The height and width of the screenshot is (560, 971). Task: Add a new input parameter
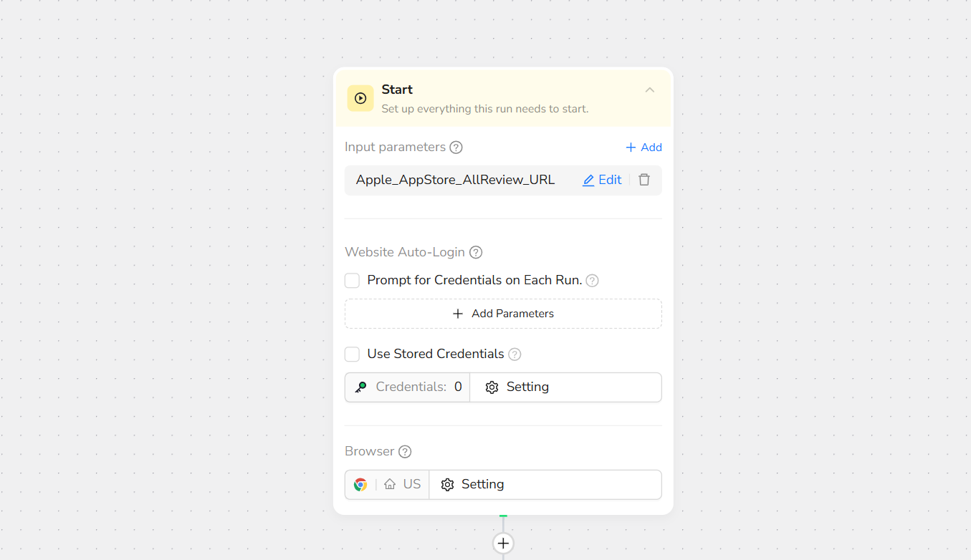click(644, 148)
